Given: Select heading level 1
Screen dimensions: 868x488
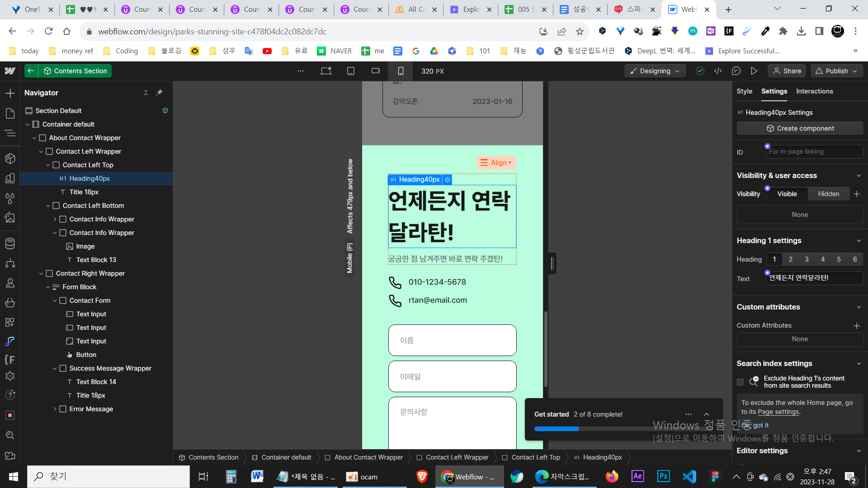Looking at the screenshot, I should [x=774, y=259].
